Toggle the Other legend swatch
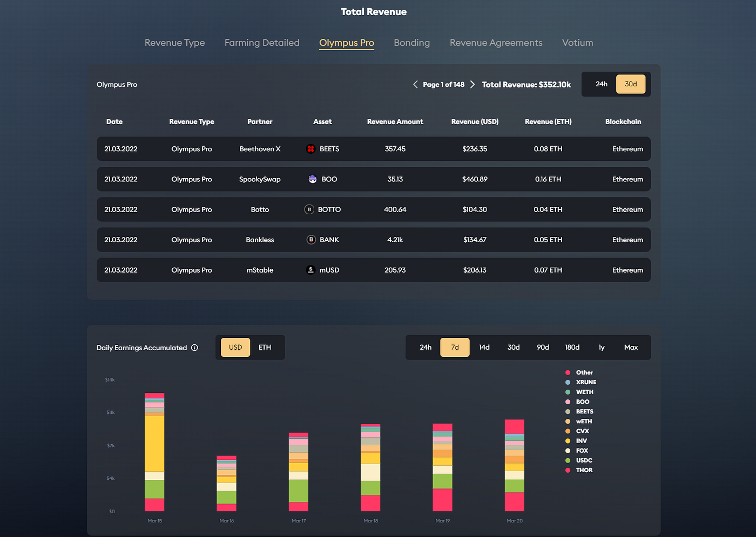The image size is (756, 537). 568,372
